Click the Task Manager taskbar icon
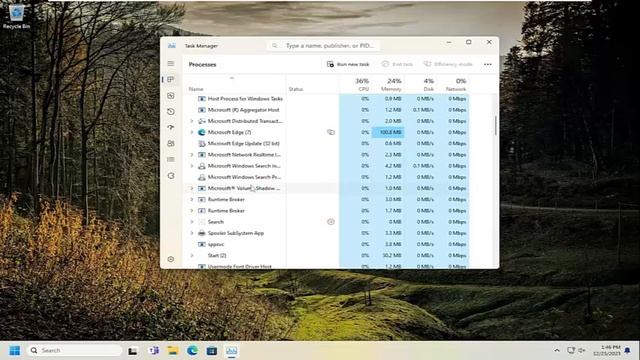This screenshot has width=640, height=360. point(231,351)
